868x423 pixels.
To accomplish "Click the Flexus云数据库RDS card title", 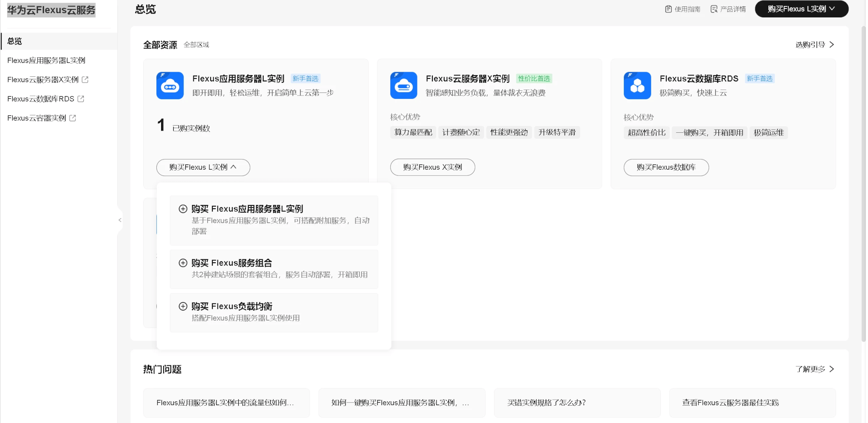I will click(x=699, y=78).
